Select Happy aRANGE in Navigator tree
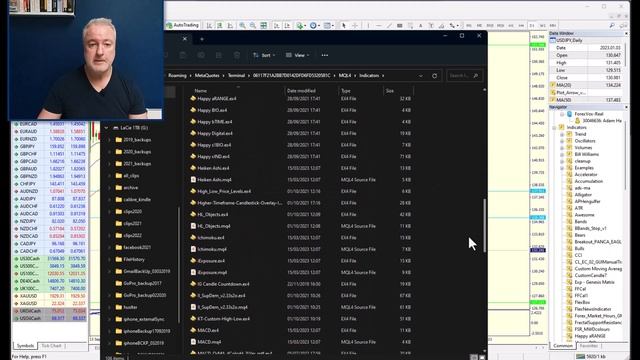Screen dimensions: 640x360 [x=590, y=336]
